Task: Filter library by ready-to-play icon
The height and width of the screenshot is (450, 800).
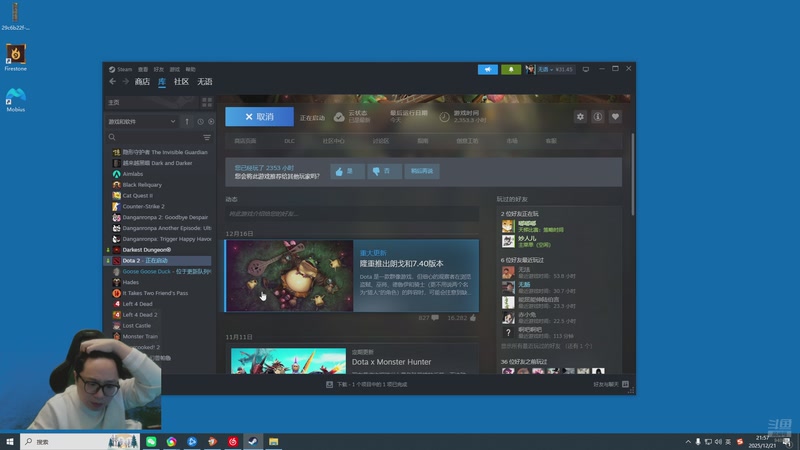Action: click(211, 121)
